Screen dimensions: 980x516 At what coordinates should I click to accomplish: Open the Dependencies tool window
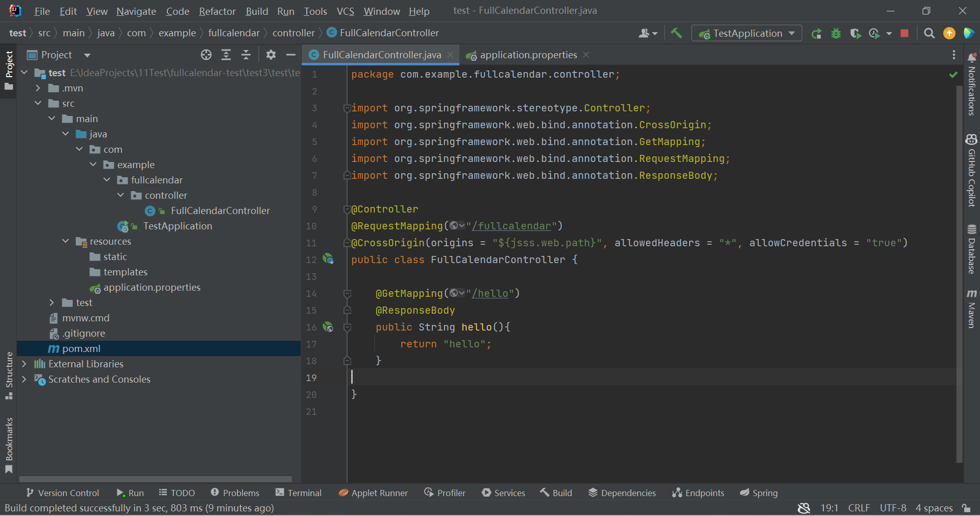[x=622, y=493]
